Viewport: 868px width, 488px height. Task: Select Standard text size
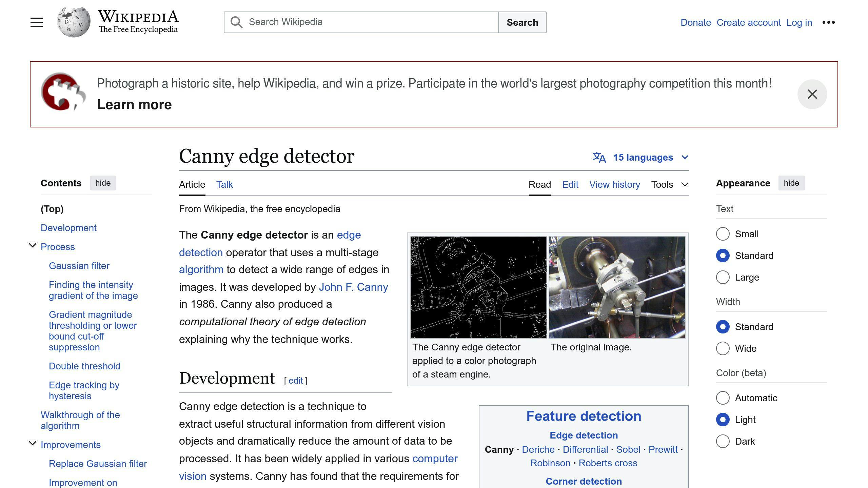[x=723, y=256]
